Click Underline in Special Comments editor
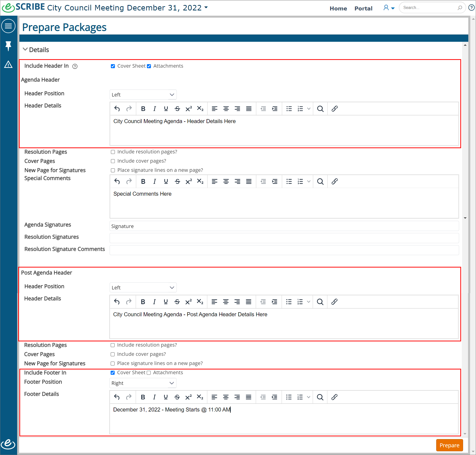 (x=166, y=181)
